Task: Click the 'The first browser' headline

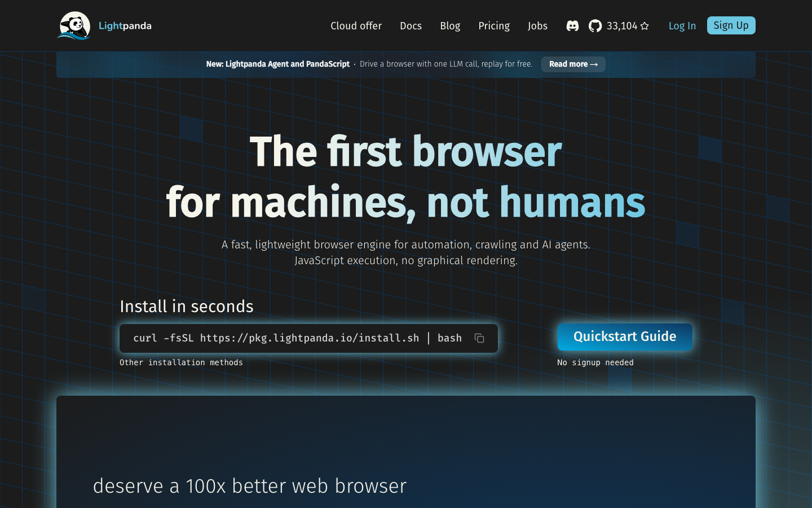Action: 406,152
